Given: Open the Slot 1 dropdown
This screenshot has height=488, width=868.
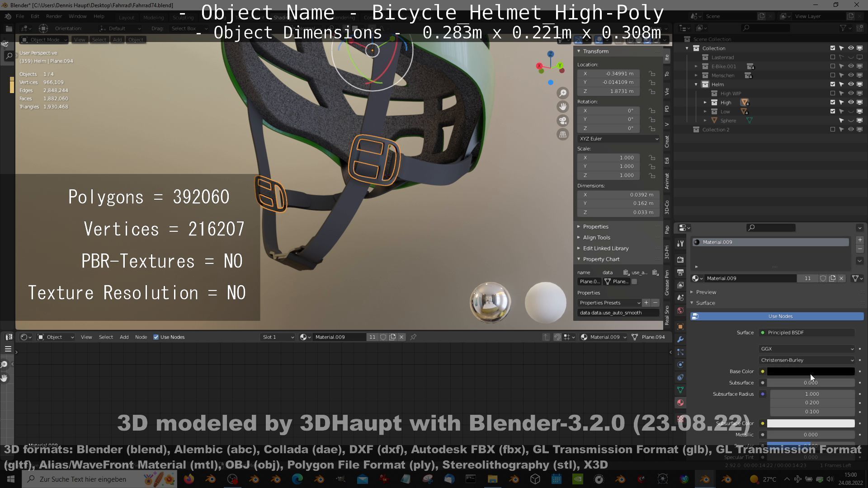Looking at the screenshot, I should click(x=278, y=337).
